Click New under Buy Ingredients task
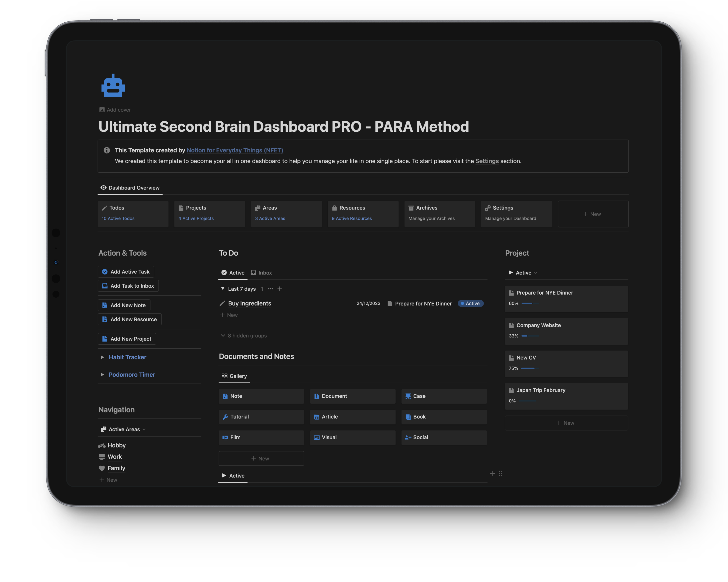This screenshot has height=582, width=728. point(229,315)
